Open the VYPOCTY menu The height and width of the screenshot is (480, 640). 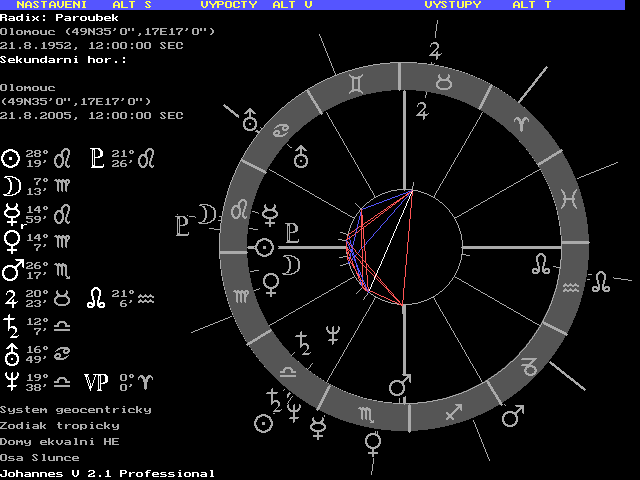[x=230, y=5]
